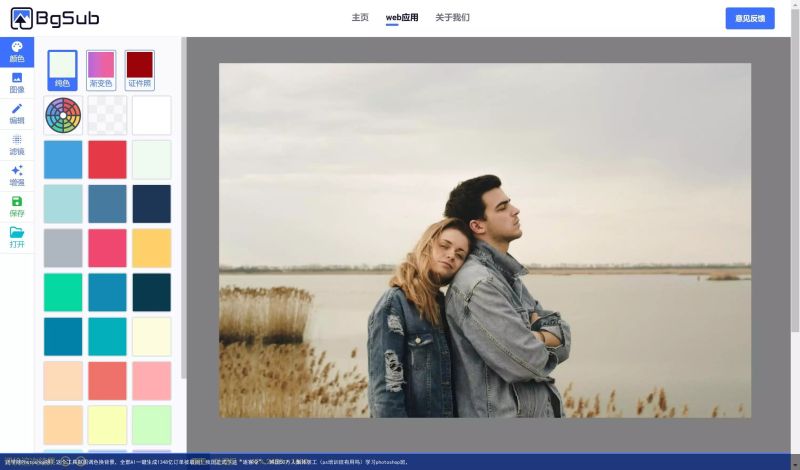Pick the coral salmon swatch

[x=107, y=381]
